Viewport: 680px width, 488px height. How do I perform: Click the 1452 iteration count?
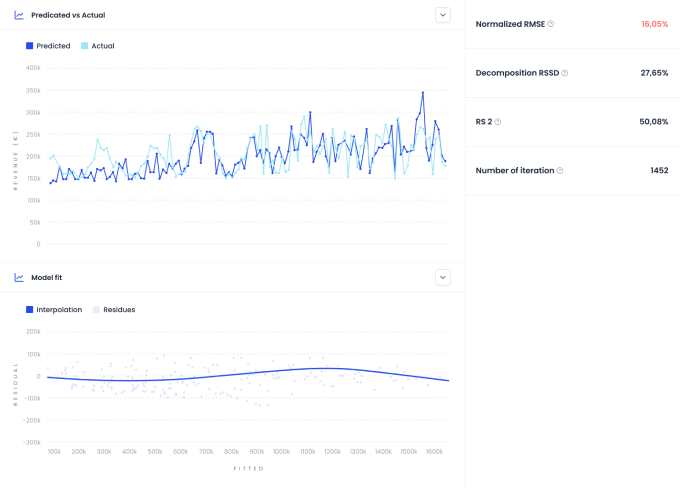pos(659,170)
